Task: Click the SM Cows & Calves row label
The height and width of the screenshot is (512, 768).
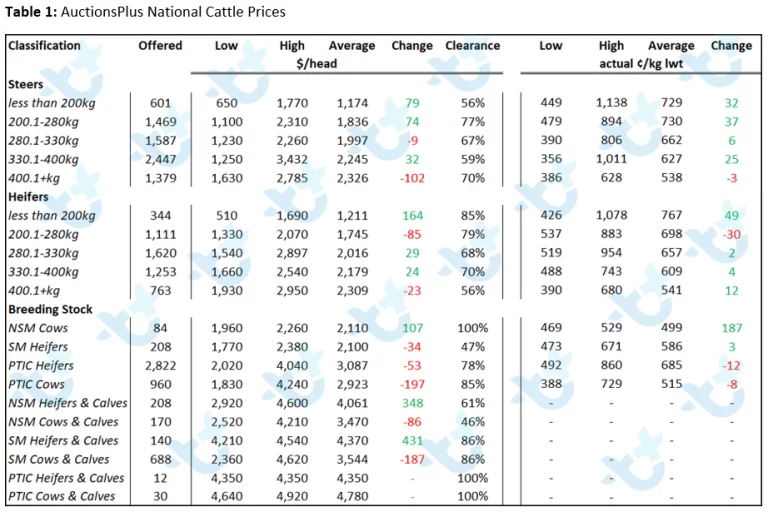Action: [x=59, y=460]
